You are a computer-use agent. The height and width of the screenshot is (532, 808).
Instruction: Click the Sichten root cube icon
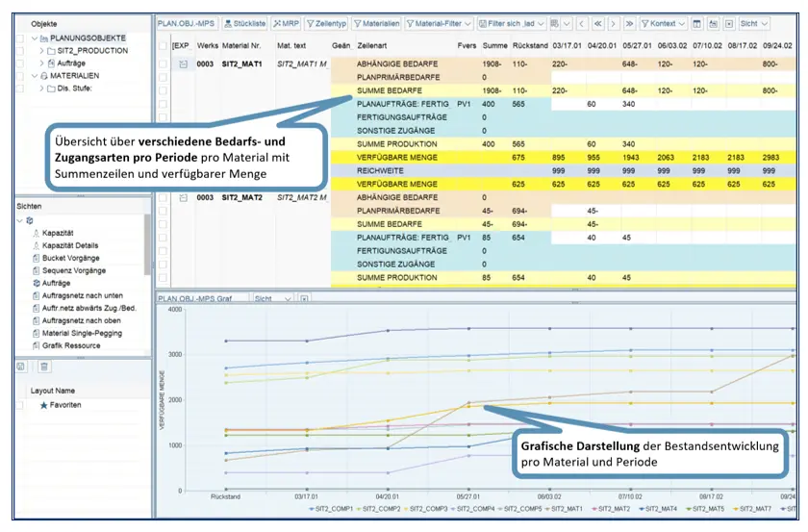pos(30,220)
